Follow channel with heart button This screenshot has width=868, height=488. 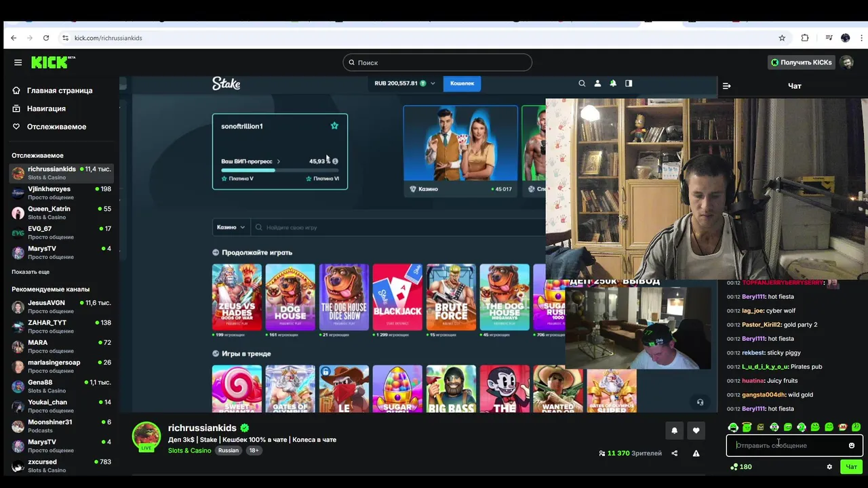pyautogui.click(x=696, y=430)
